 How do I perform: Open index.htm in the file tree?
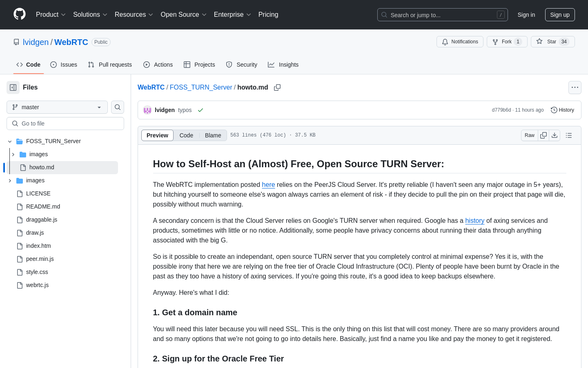[38, 246]
